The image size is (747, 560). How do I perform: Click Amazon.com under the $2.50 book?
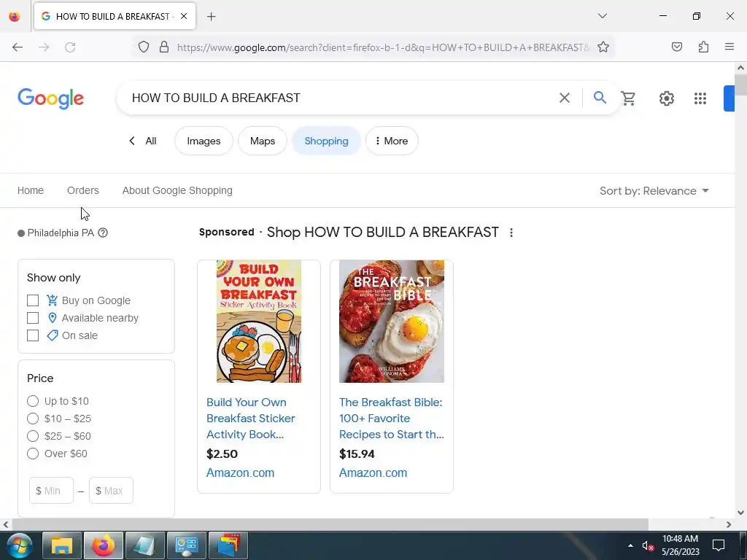(x=240, y=472)
